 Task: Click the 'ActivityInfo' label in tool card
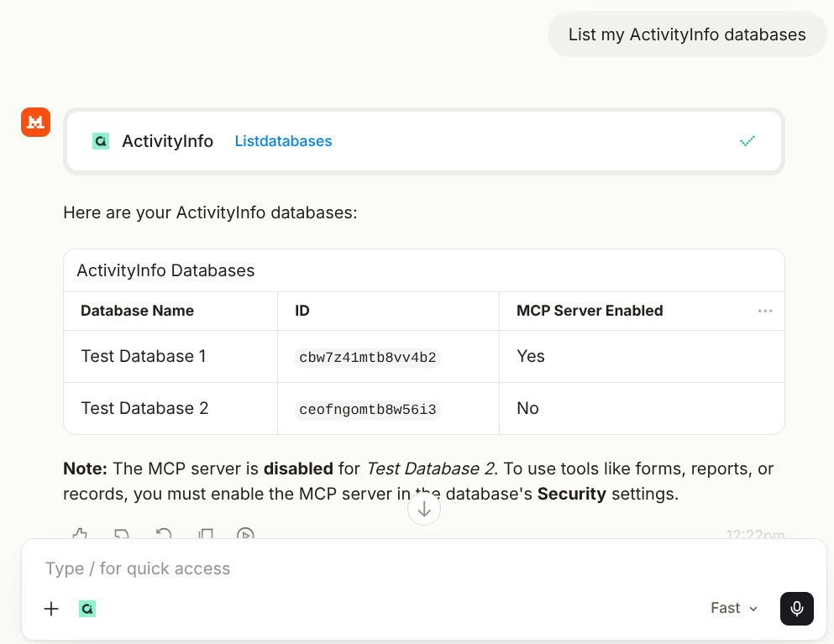167,141
